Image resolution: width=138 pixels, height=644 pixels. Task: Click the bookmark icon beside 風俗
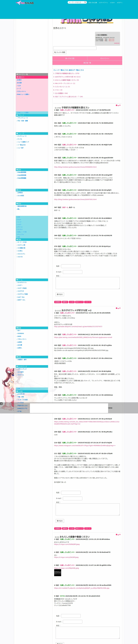[17, 204]
